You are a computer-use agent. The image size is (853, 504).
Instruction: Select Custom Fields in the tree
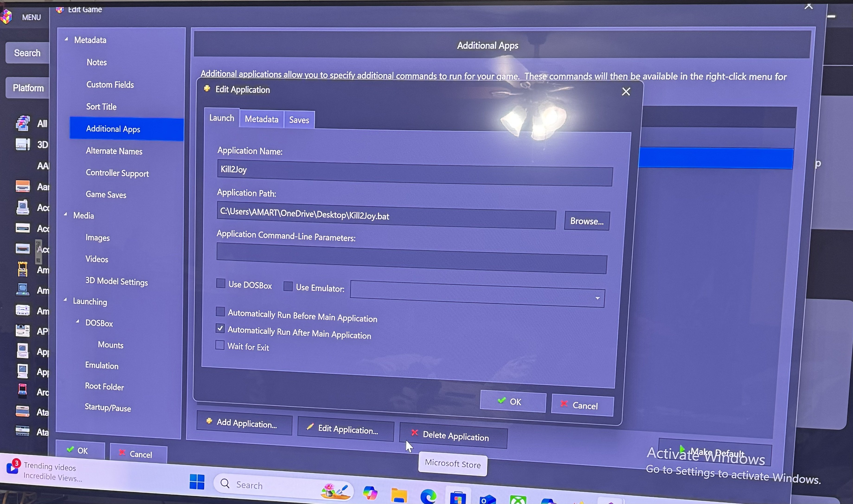110,85
